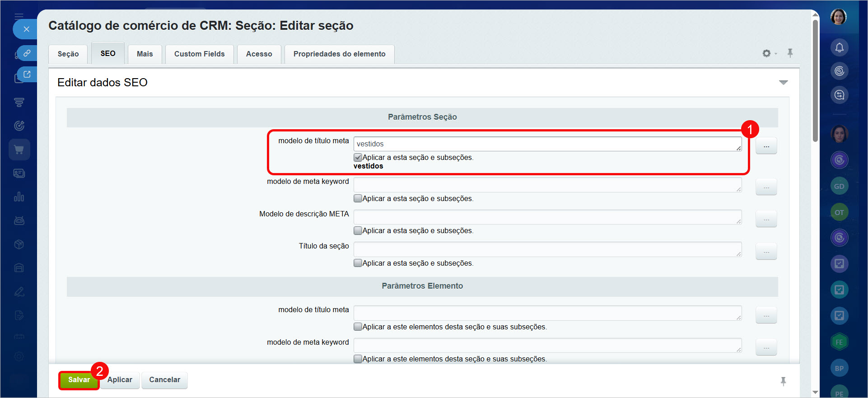Enable apply checkbox under Título da seção
The height and width of the screenshot is (398, 868).
point(358,263)
